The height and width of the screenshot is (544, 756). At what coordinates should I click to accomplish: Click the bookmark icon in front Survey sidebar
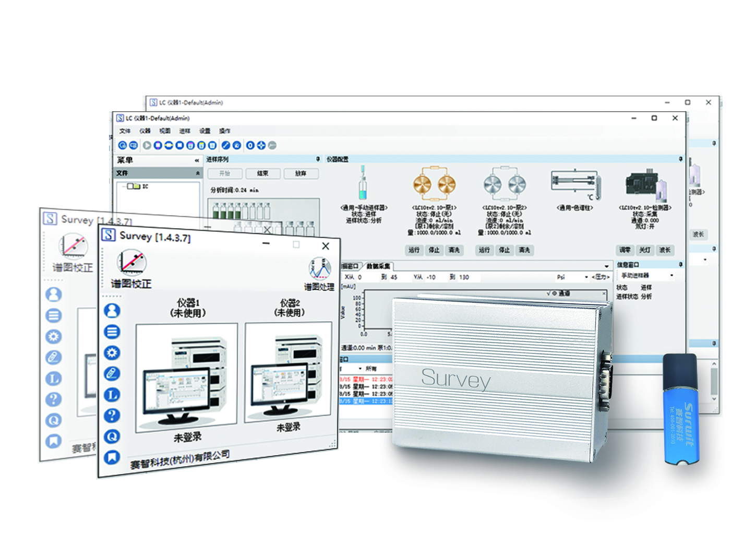[x=112, y=457]
